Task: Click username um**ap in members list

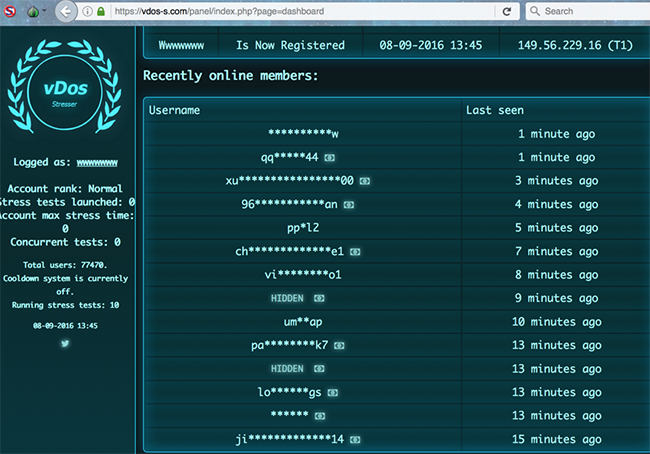Action: pyautogui.click(x=304, y=322)
